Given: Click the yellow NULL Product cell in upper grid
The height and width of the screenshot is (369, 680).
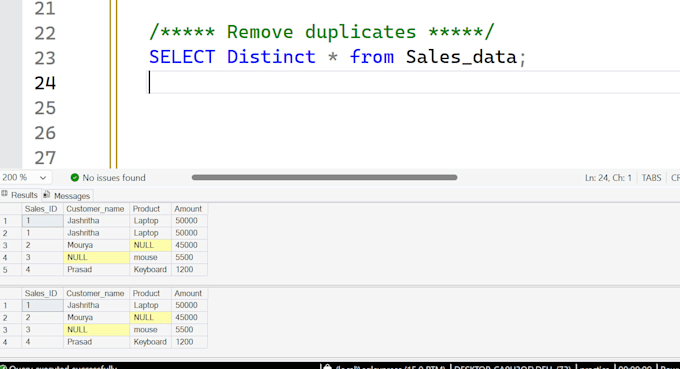Looking at the screenshot, I should click(150, 245).
